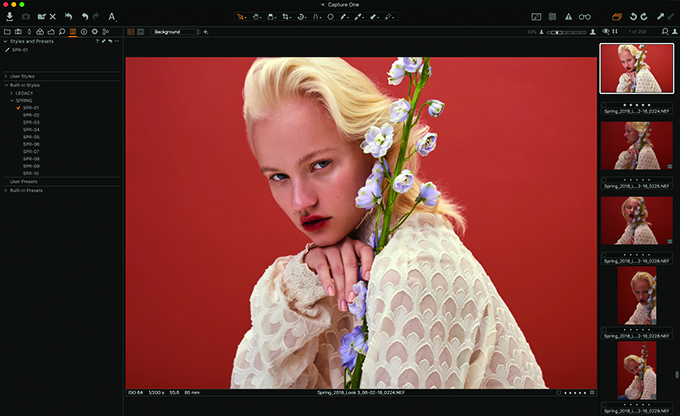This screenshot has height=416, width=680.
Task: Click the large zoom-in person icon
Action: (592, 32)
